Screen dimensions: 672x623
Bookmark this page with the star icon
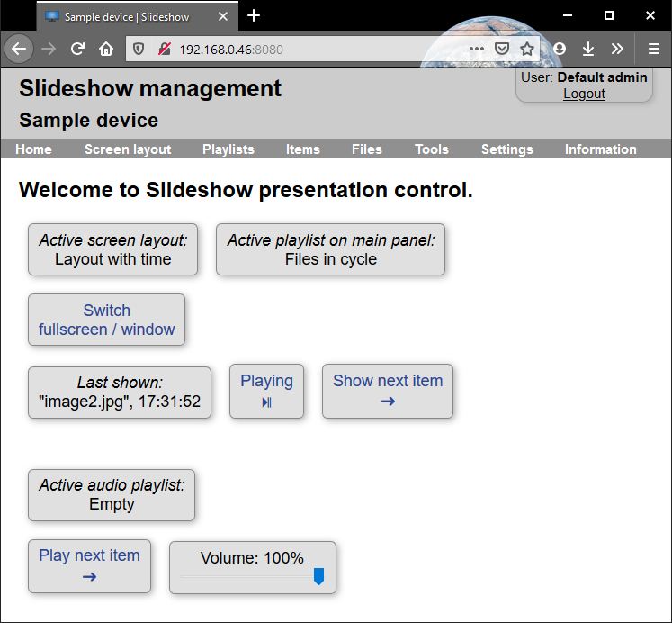[x=527, y=49]
